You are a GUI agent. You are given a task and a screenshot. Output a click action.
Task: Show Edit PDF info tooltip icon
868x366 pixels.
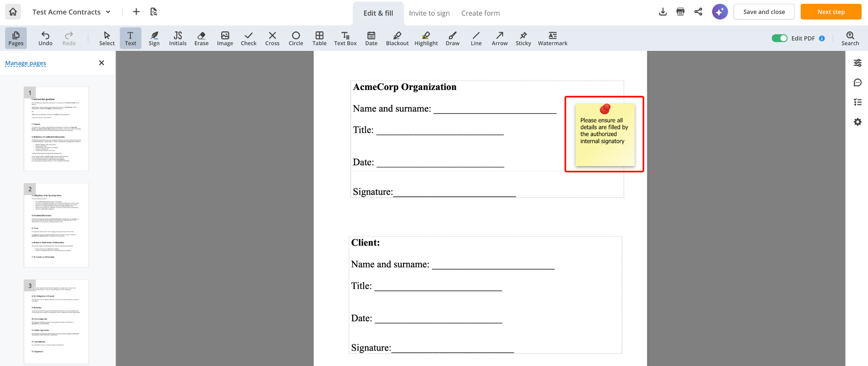point(822,38)
